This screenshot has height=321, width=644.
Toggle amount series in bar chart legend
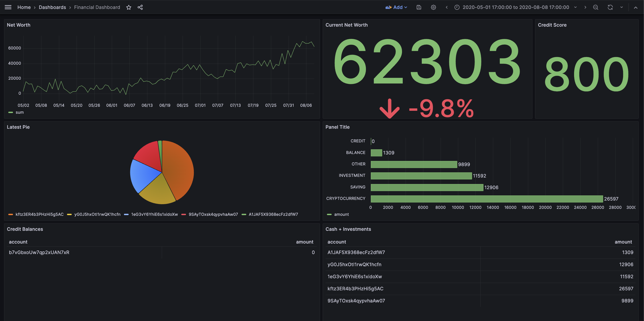coord(341,214)
